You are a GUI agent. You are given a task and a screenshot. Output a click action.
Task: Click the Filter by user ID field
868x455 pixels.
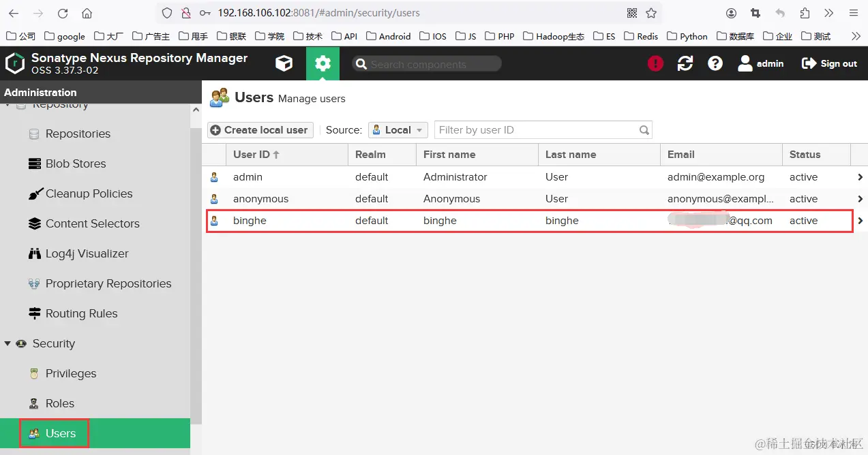tap(543, 130)
